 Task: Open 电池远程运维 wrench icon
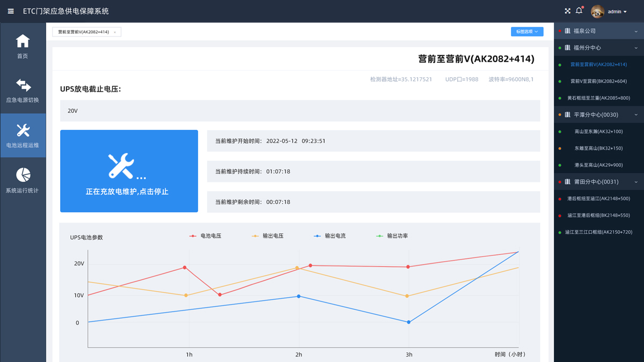click(23, 130)
